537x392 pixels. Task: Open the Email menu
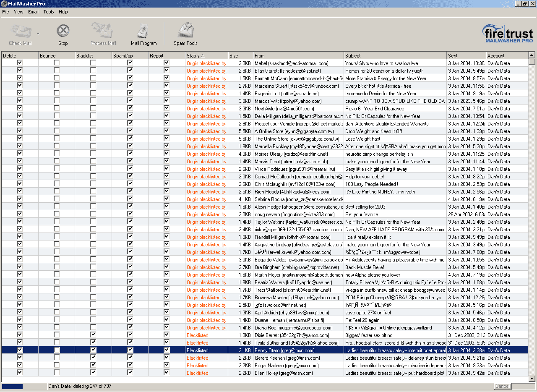click(33, 12)
